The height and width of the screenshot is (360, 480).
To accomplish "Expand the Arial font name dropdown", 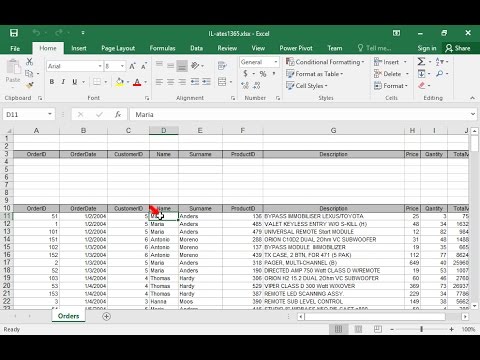I will [100, 66].
